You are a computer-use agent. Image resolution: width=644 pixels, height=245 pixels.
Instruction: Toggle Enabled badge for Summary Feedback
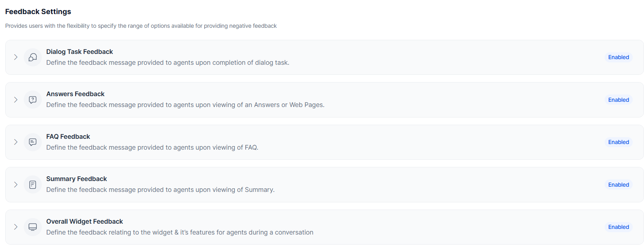point(619,185)
